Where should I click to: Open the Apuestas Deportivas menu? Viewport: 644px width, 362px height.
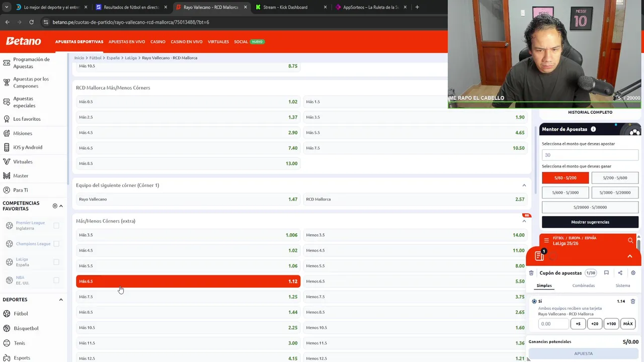click(79, 42)
